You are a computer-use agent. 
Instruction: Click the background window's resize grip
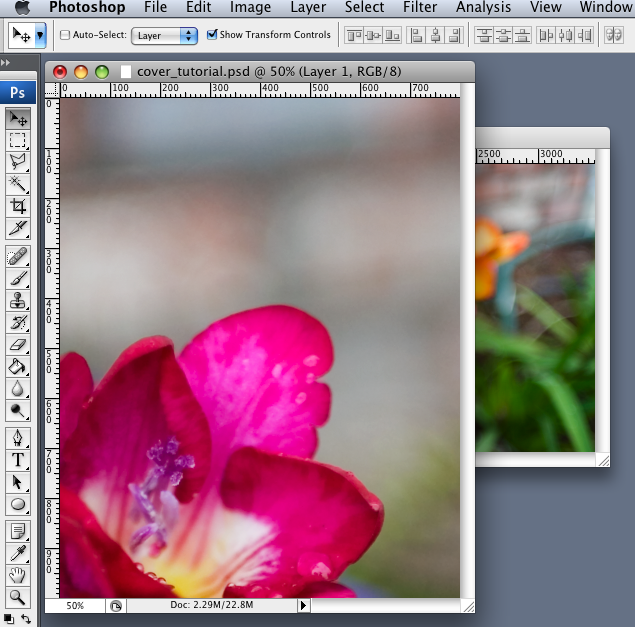pos(603,460)
